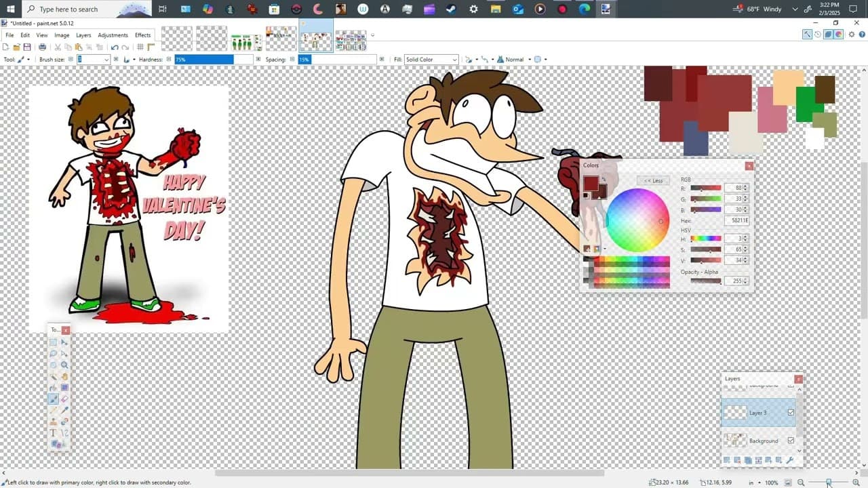The width and height of the screenshot is (868, 488).
Task: Select the Recolor tool
Action: click(x=64, y=422)
